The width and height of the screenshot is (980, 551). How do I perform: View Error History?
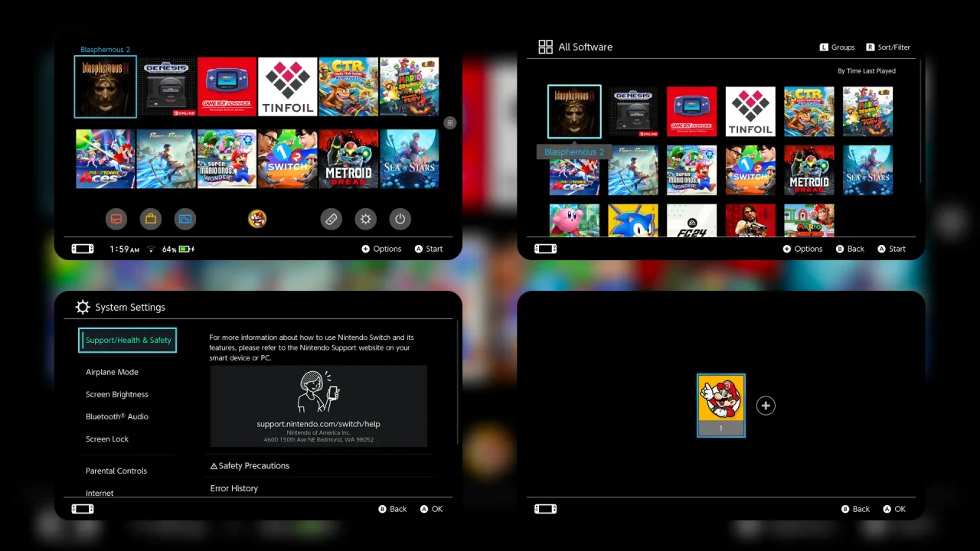point(234,488)
